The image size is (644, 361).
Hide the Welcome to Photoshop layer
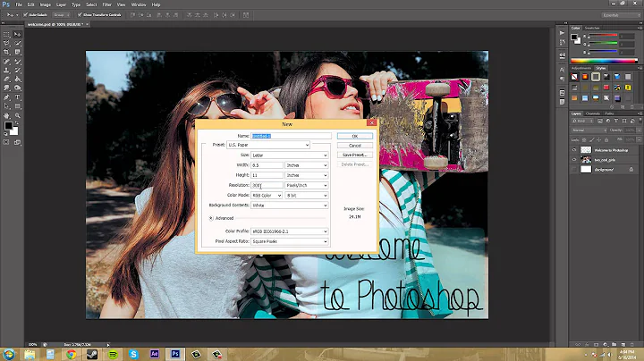(x=574, y=150)
